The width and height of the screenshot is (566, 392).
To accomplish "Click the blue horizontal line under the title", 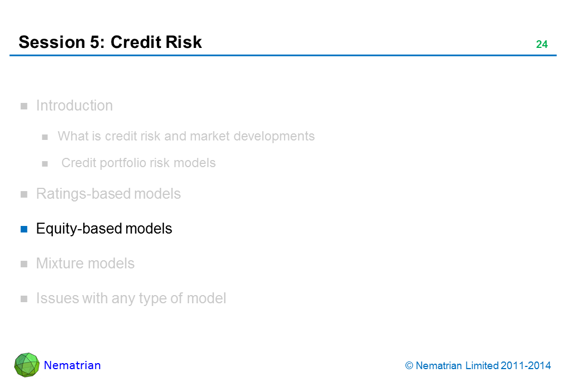I will click(283, 56).
